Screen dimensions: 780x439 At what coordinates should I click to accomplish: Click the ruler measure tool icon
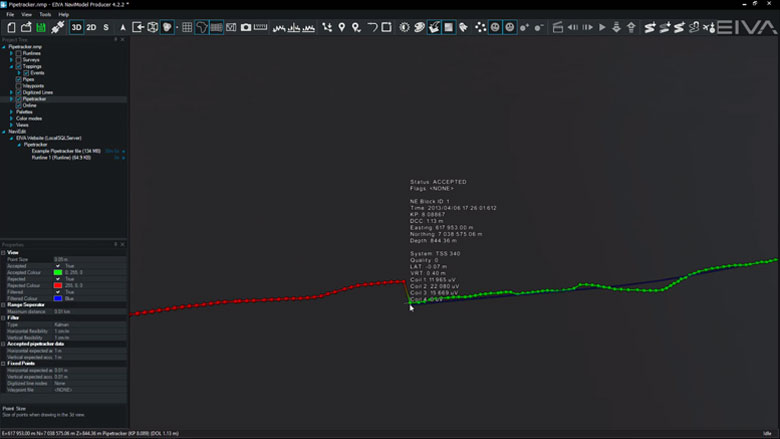tap(261, 27)
